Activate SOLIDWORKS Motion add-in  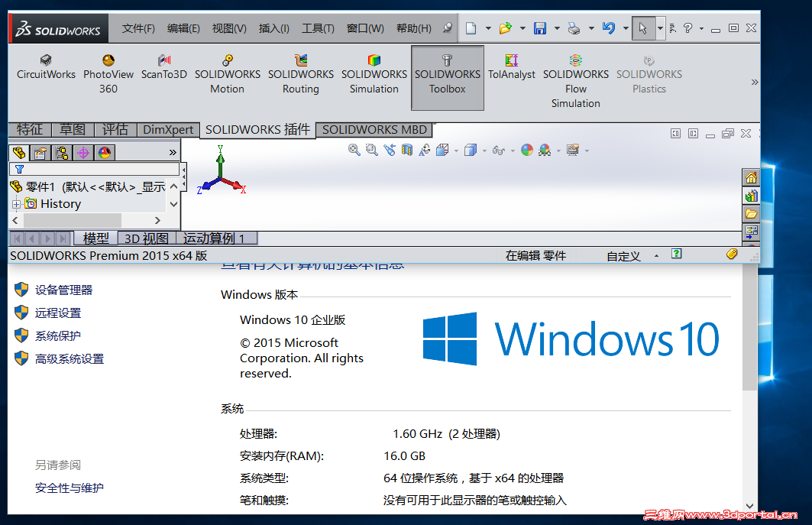point(228,74)
